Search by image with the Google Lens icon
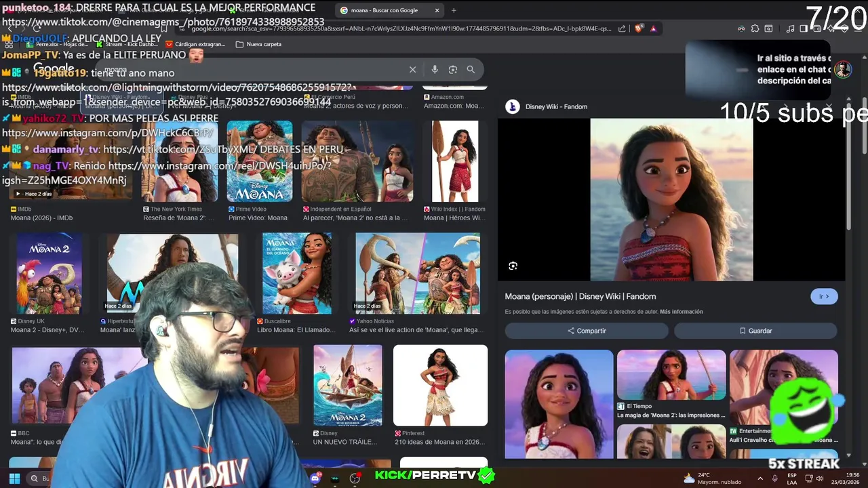Screen dimensions: 868x488 pyautogui.click(x=452, y=69)
